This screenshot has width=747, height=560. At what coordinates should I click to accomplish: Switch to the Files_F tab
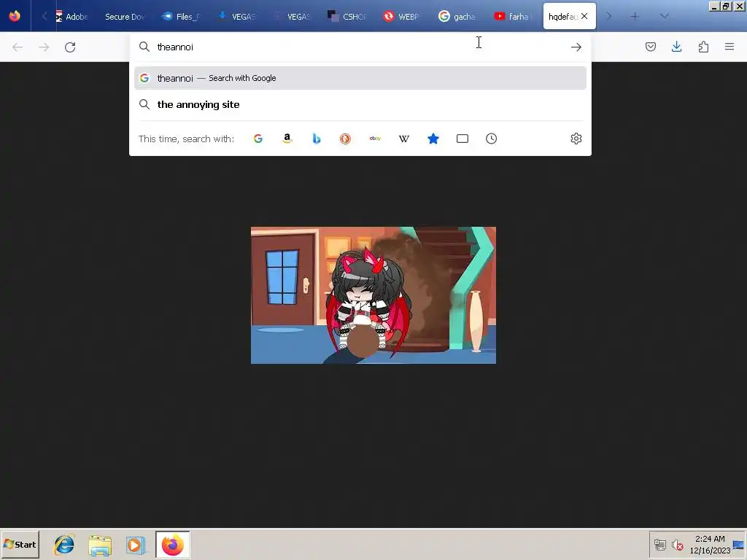[x=181, y=17]
